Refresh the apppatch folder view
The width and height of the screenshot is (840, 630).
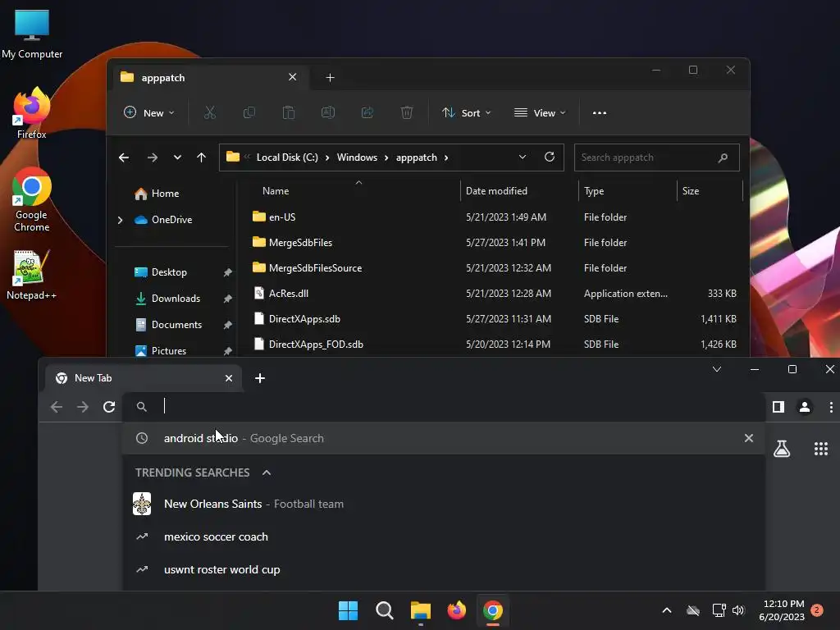click(550, 157)
